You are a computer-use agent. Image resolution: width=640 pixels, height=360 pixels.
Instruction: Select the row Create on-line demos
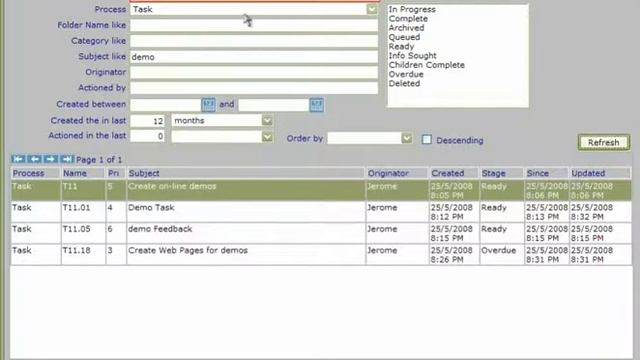321,190
